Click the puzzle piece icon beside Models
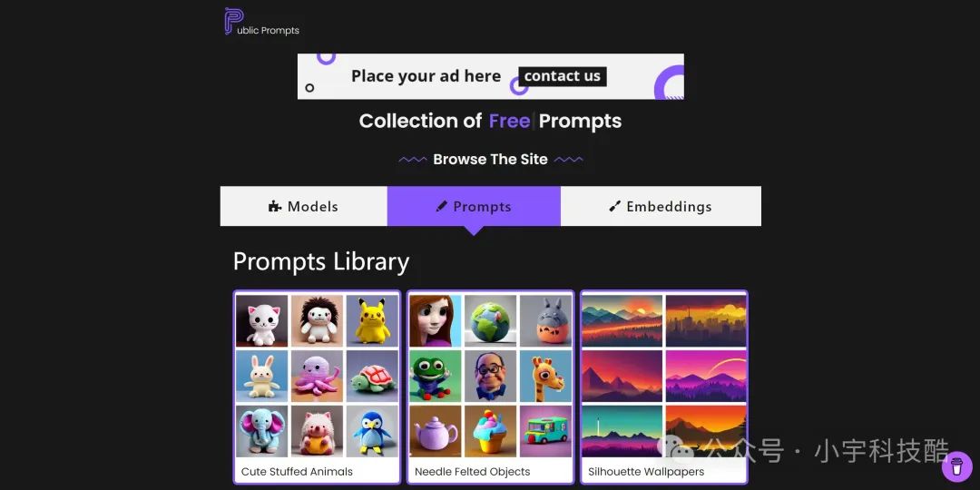The height and width of the screenshot is (490, 980). tap(274, 206)
